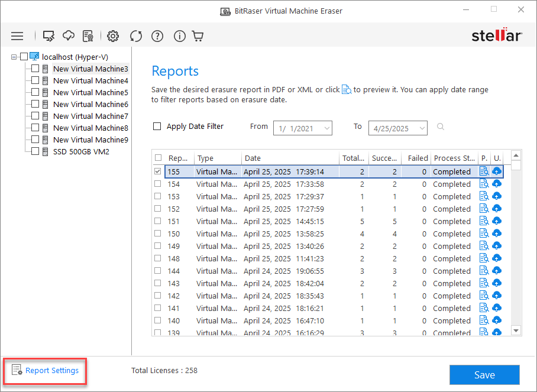Preview report 148
This screenshot has height=392, width=537.
[484, 258]
